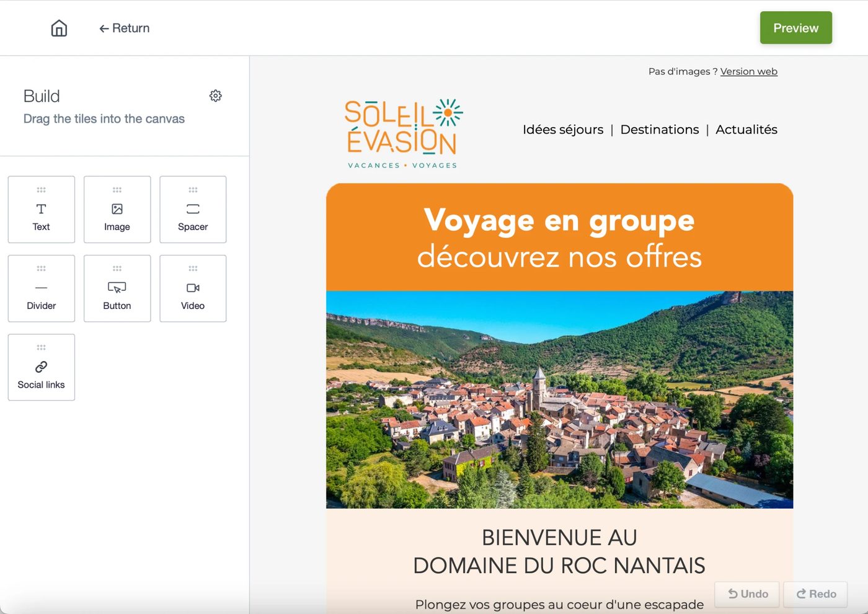Click the Return back link
This screenshot has width=868, height=614.
click(x=125, y=28)
